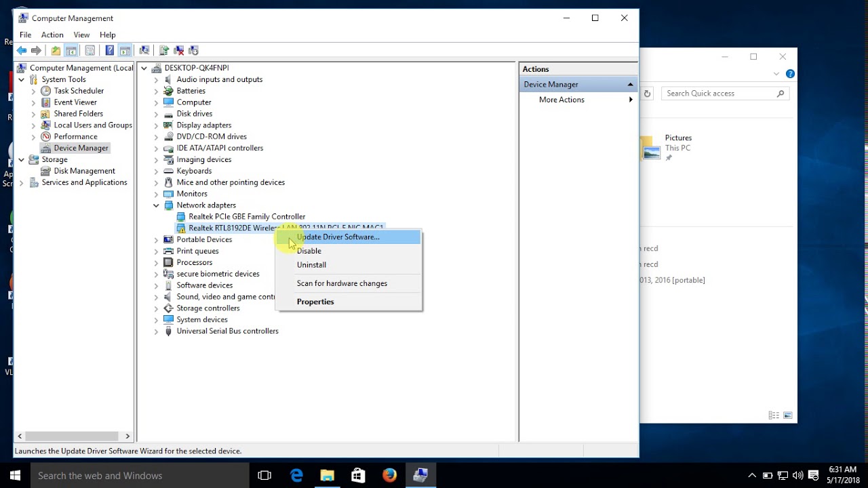This screenshot has width=868, height=488.
Task: Expand Universal Serial Bus controllers arrow
Action: (156, 331)
